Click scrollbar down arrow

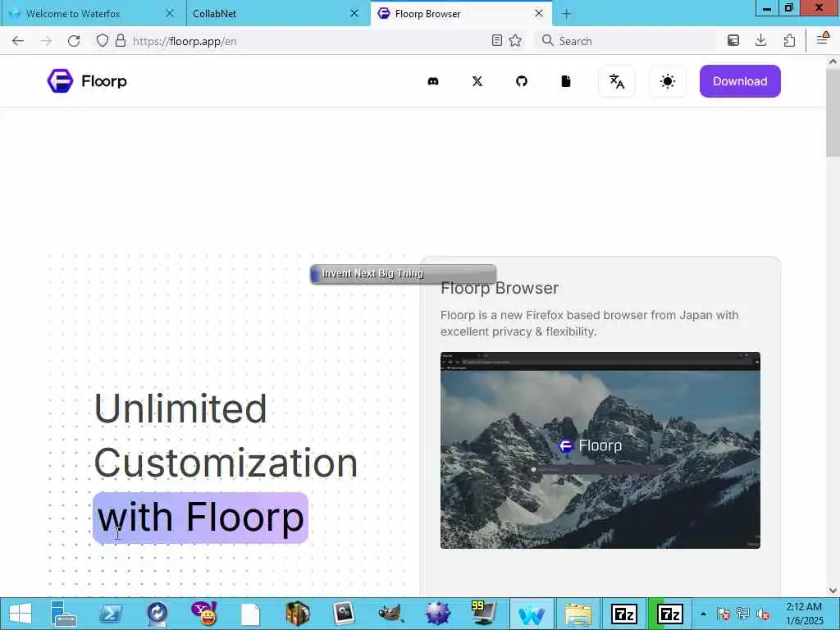(x=833, y=591)
